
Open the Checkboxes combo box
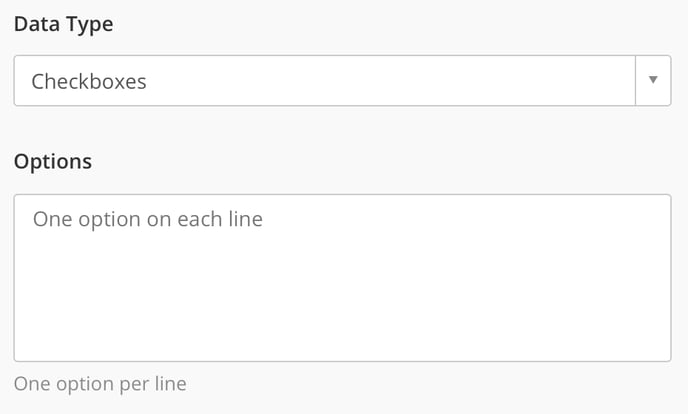click(324, 81)
